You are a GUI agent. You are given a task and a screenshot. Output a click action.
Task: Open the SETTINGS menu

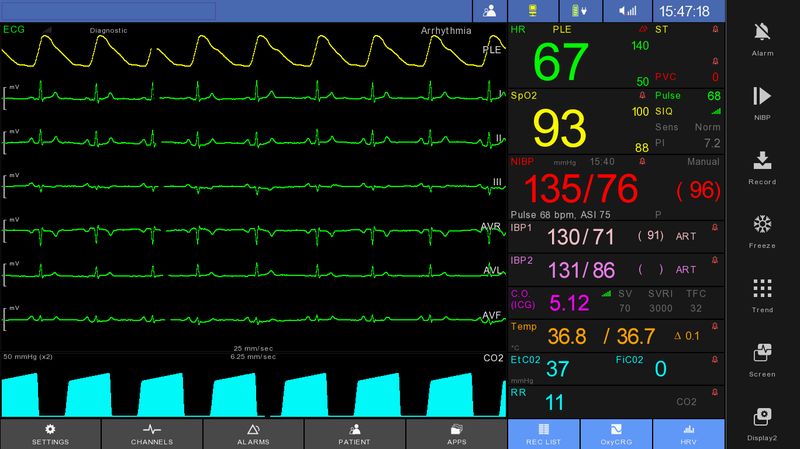[50, 434]
